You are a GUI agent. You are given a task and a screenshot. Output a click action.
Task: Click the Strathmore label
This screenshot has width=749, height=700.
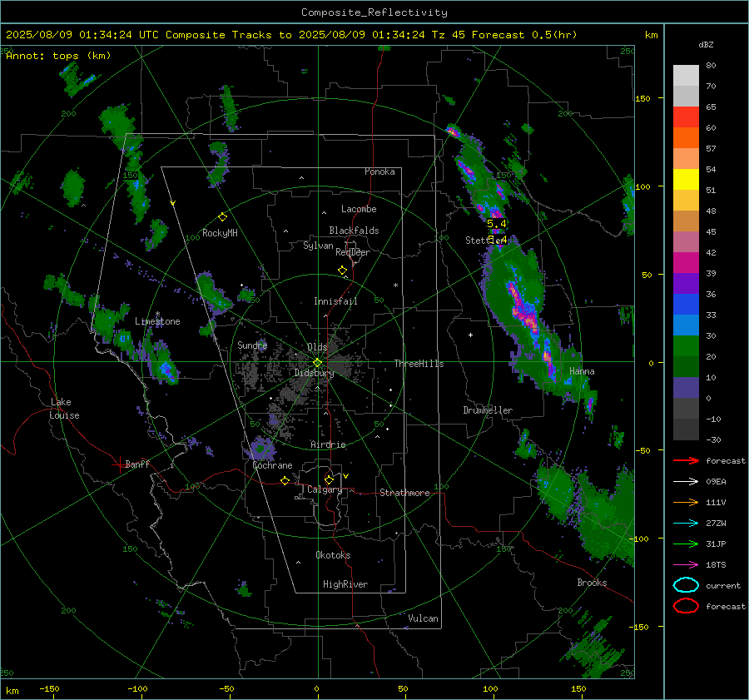tap(404, 493)
